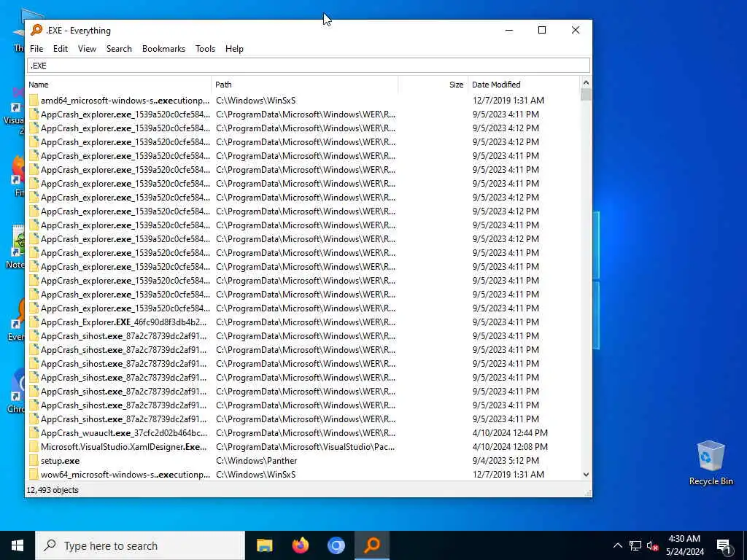Viewport: 747px width, 560px height.
Task: Click path C:\Windows\Panther
Action: pos(256,461)
